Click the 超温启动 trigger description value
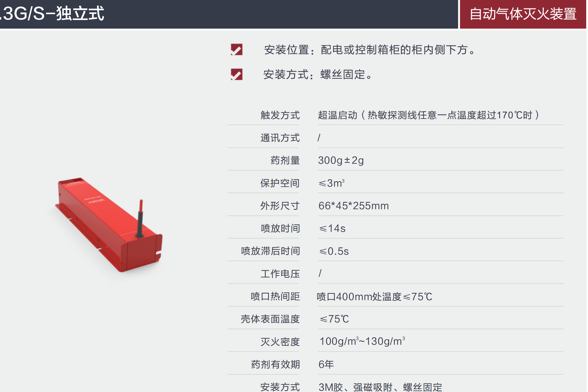 429,115
